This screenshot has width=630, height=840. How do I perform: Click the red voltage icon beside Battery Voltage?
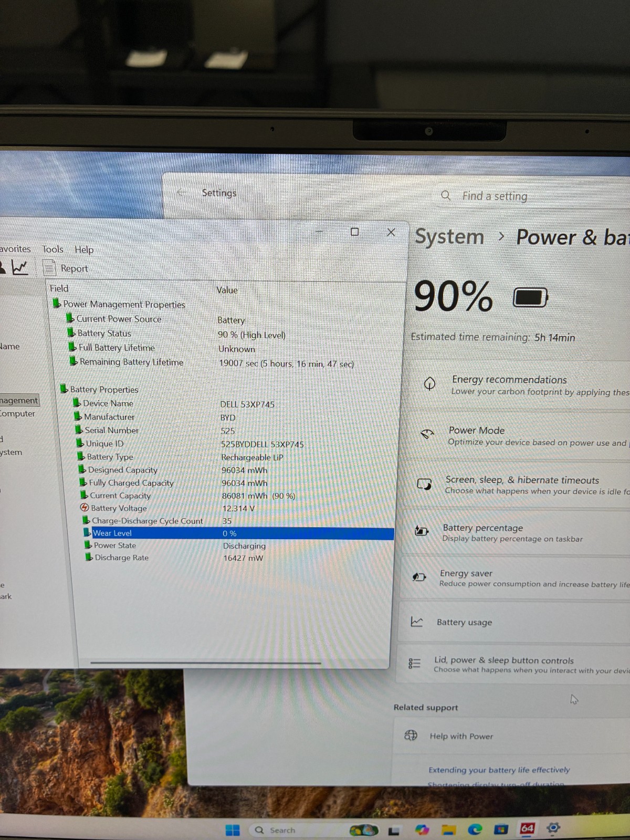click(85, 508)
